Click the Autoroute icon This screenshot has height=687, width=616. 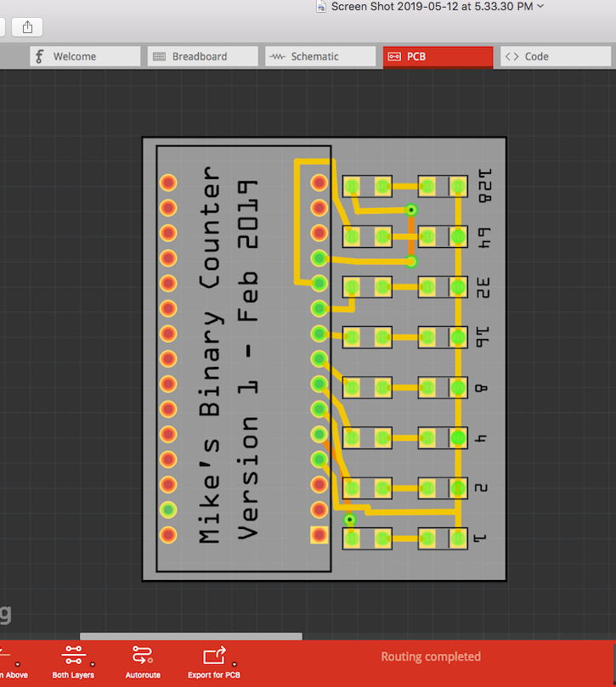pyautogui.click(x=142, y=656)
